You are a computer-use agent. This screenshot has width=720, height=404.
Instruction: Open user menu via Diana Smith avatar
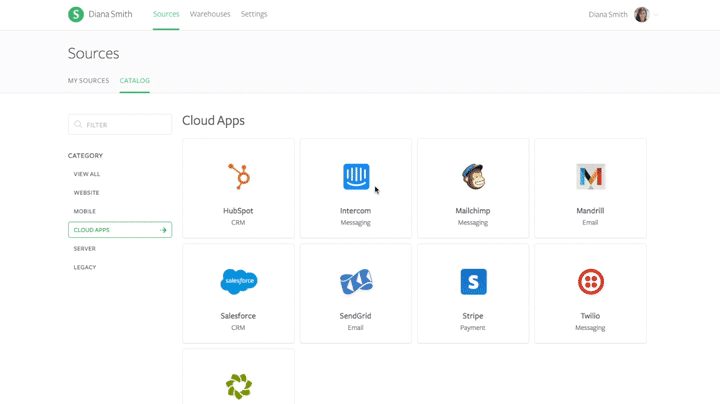pyautogui.click(x=642, y=15)
